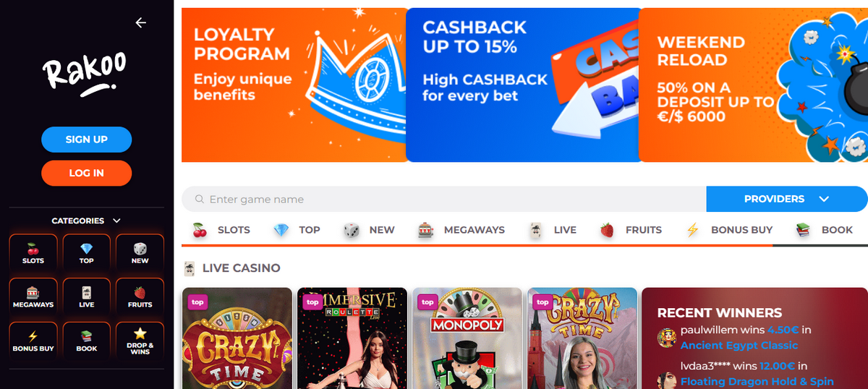Switch to the Megaways tab

pos(461,230)
